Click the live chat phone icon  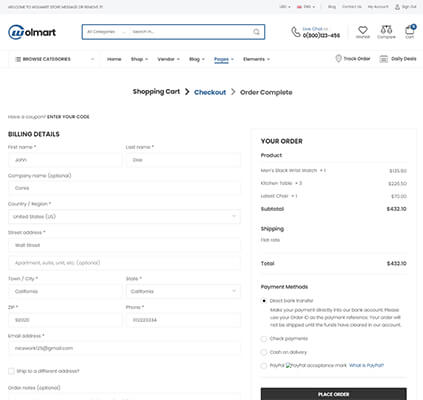(x=296, y=32)
